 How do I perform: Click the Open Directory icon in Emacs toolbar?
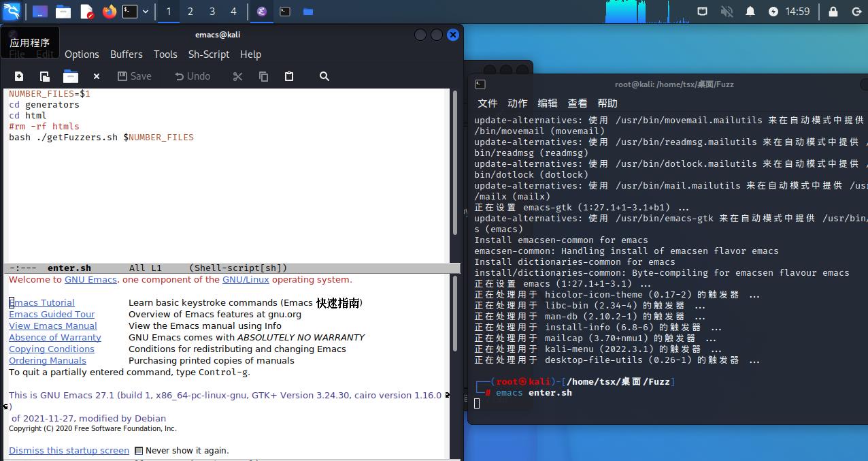(x=44, y=76)
